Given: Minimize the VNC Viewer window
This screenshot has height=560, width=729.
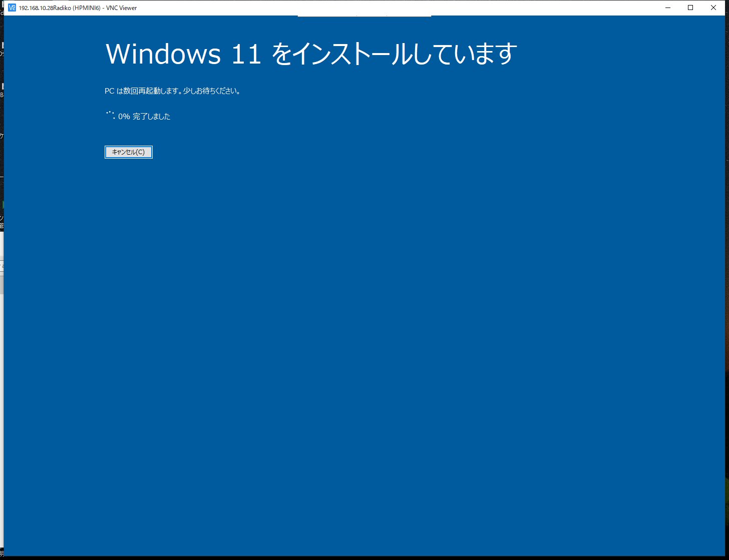Looking at the screenshot, I should 667,8.
